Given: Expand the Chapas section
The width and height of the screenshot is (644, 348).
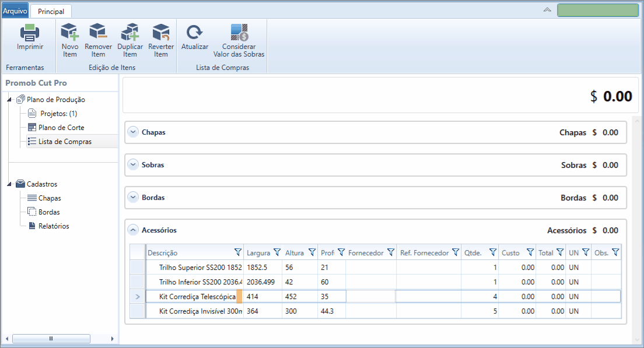Looking at the screenshot, I should tap(132, 132).
